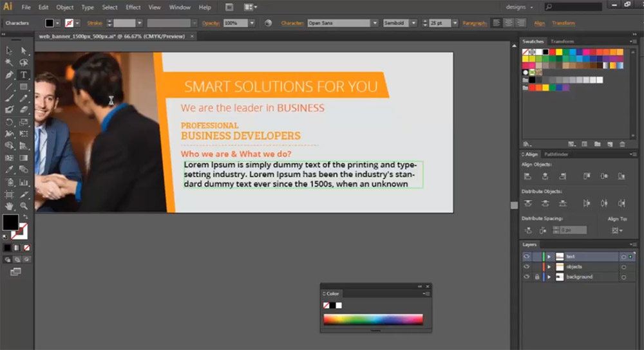Image resolution: width=644 pixels, height=350 pixels.
Task: Open the font size dropdown
Action: [455, 23]
